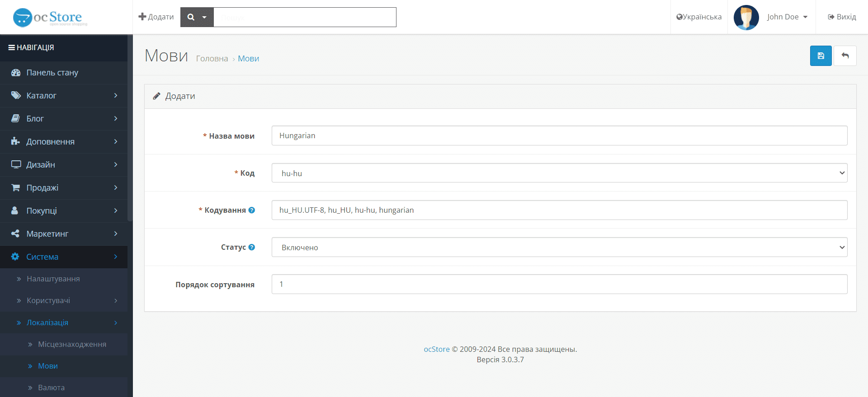This screenshot has width=868, height=397.
Task: Click the Кодування help question icon
Action: [x=252, y=210]
